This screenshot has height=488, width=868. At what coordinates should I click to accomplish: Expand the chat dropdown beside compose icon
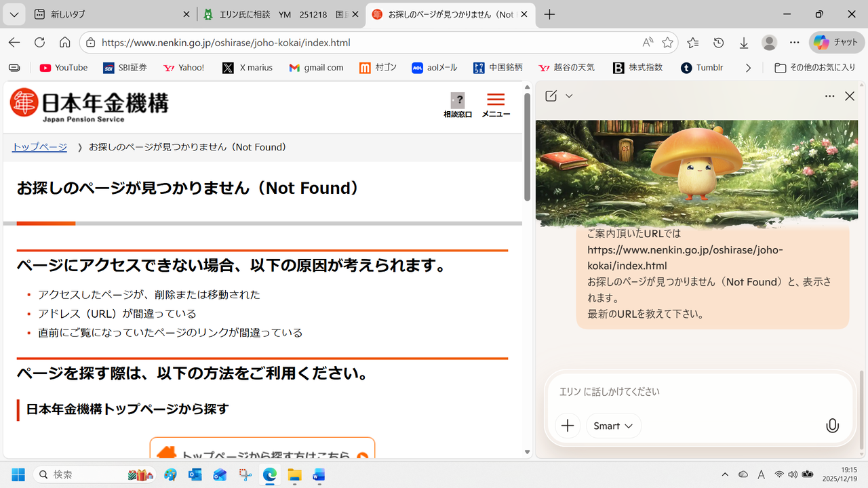point(569,96)
